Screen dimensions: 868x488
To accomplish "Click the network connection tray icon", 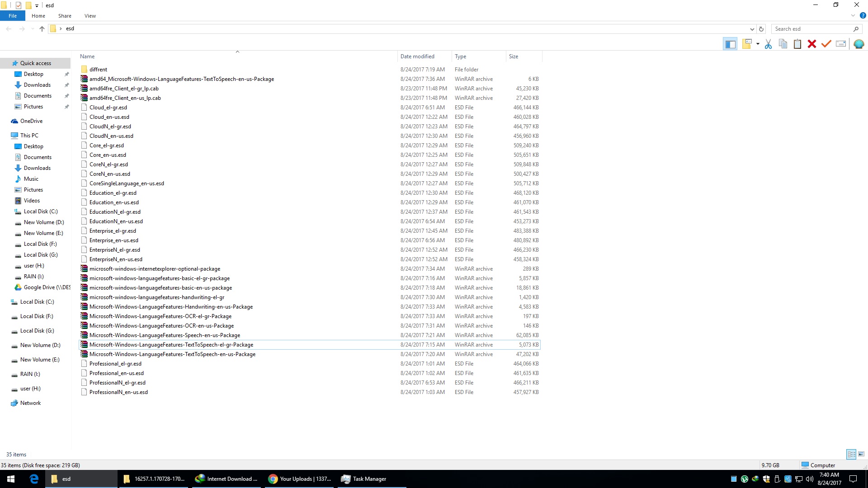I will point(799,479).
